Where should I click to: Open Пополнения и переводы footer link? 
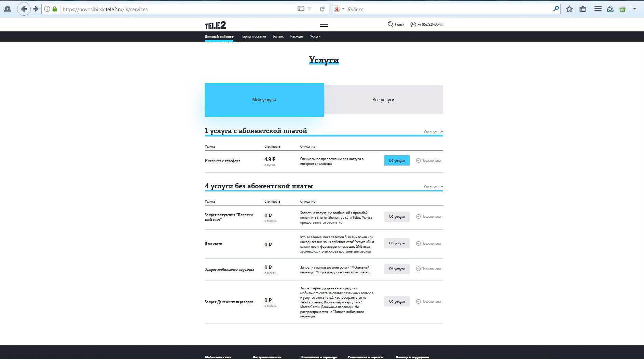coord(319,357)
